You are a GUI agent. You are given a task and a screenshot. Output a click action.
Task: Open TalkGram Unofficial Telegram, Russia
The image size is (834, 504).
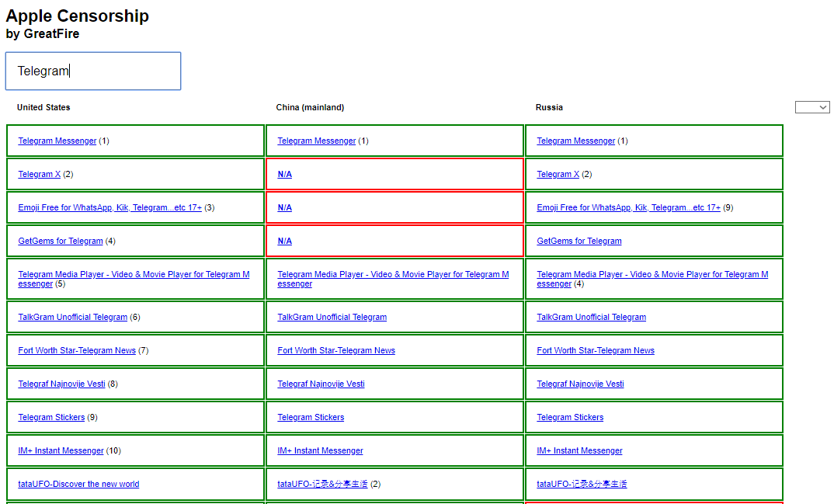point(592,318)
